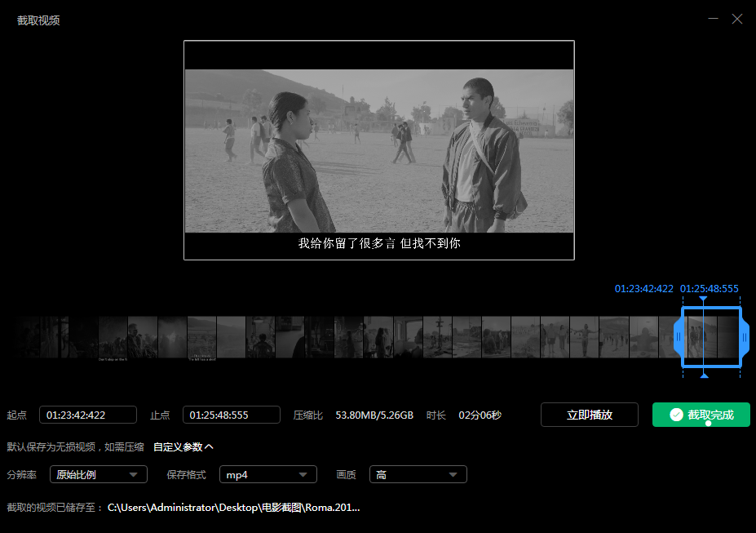
Task: Click the right trim handle of the selection
Action: coord(744,337)
